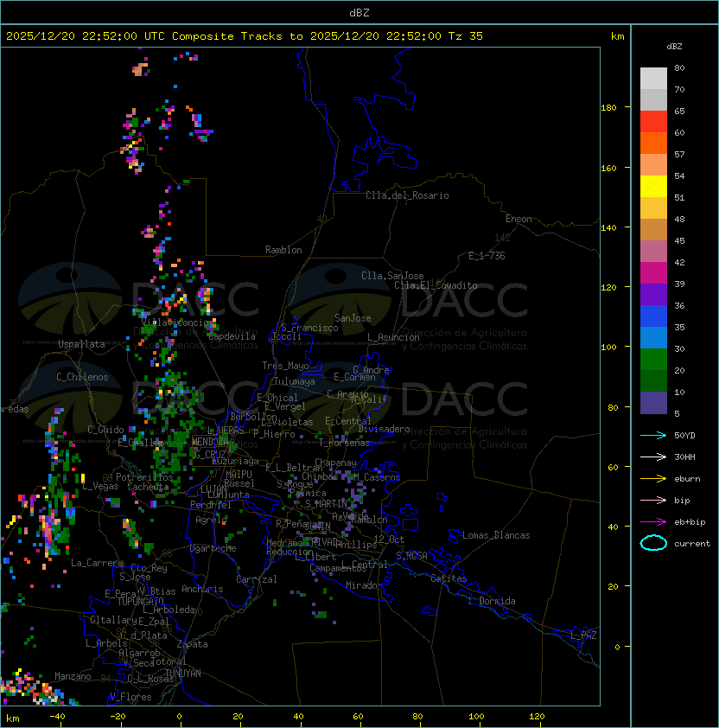
Task: Click the E_1-736 label
Action: click(487, 256)
